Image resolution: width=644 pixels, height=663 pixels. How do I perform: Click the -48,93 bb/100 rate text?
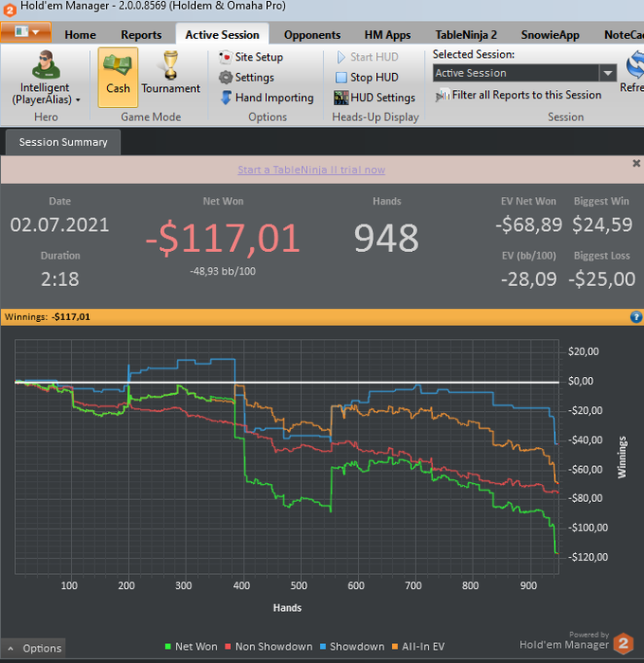tap(223, 271)
